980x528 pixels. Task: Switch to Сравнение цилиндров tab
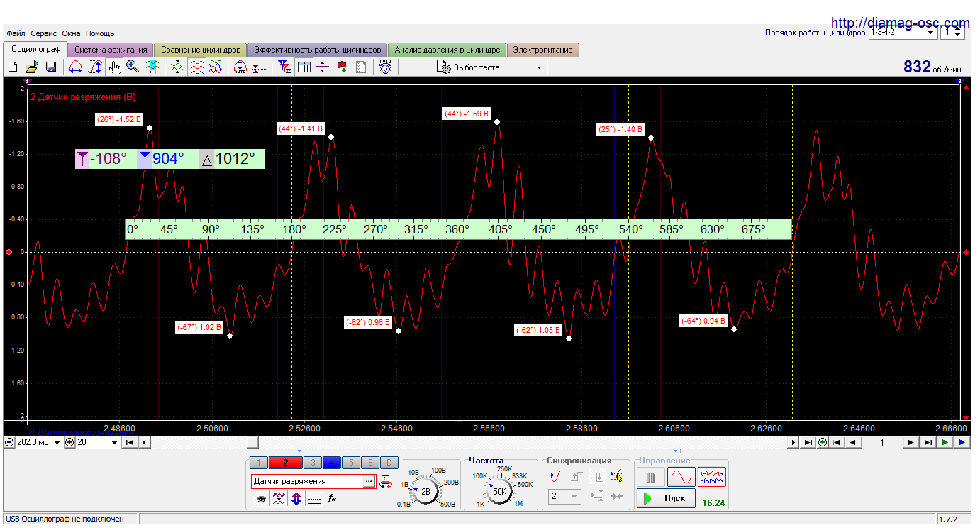coord(201,50)
